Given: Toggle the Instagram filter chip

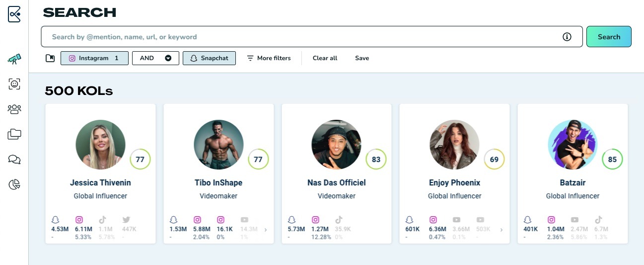Looking at the screenshot, I should 94,58.
